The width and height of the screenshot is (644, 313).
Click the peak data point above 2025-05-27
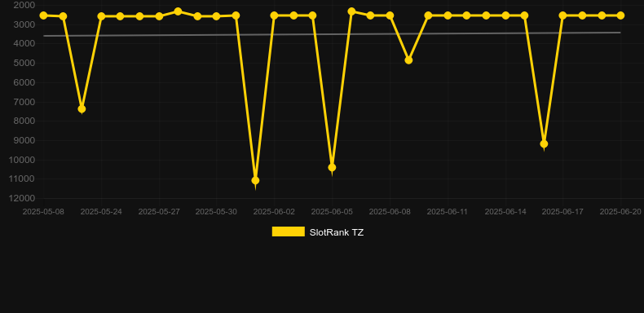click(x=178, y=11)
